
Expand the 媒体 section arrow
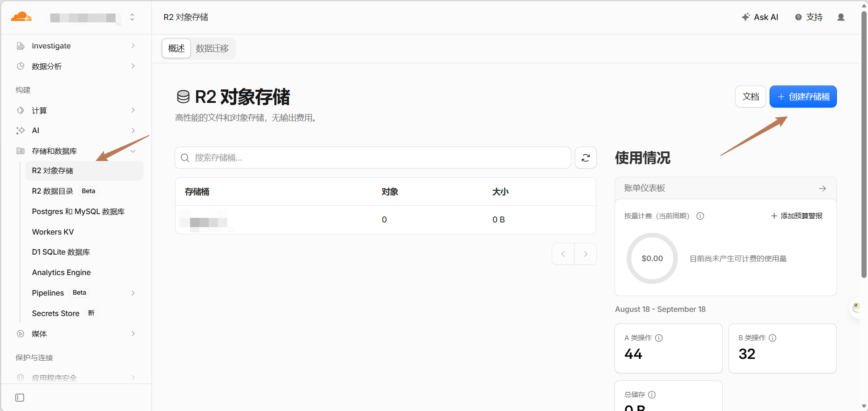point(133,334)
